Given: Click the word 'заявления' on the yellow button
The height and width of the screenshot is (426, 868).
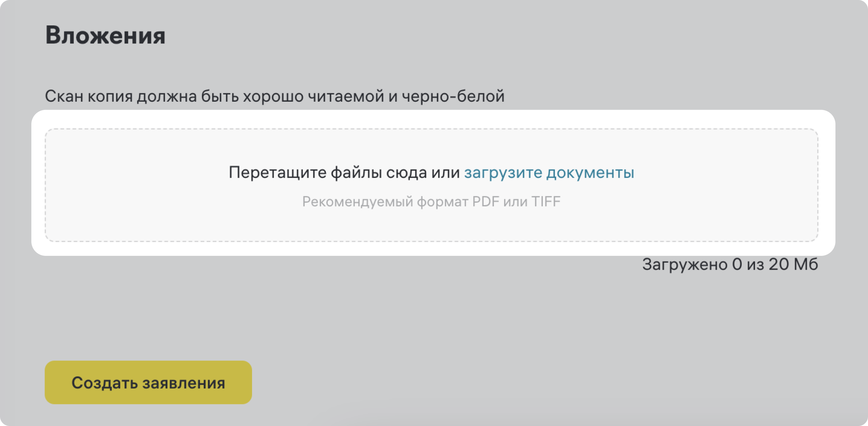Looking at the screenshot, I should click(184, 383).
